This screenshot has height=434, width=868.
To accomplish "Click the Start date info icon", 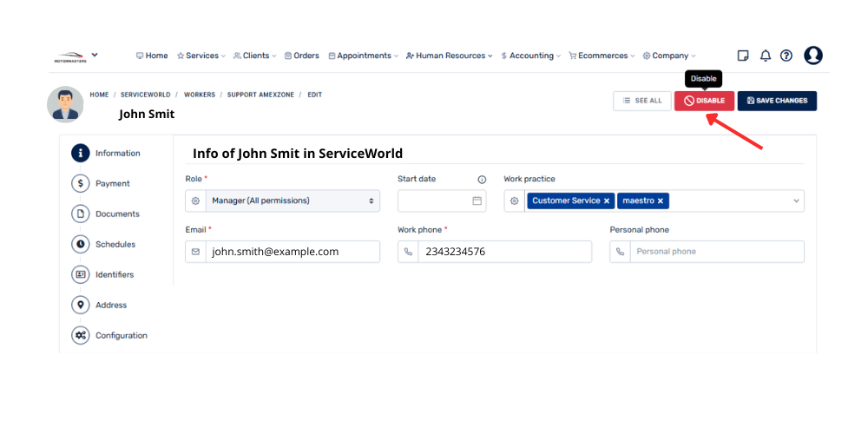I will [482, 180].
